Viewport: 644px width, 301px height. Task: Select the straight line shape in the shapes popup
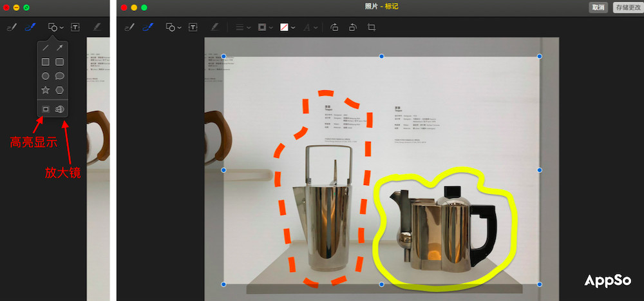(46, 48)
